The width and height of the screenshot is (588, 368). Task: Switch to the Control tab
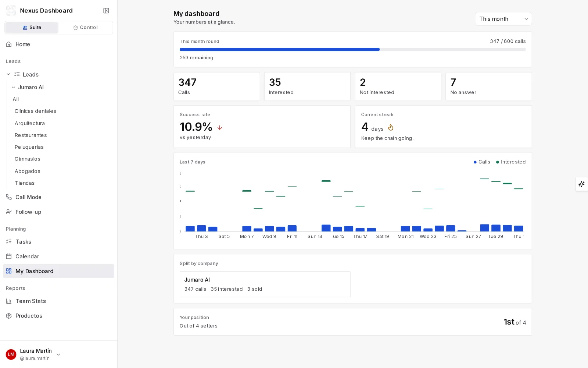click(85, 28)
